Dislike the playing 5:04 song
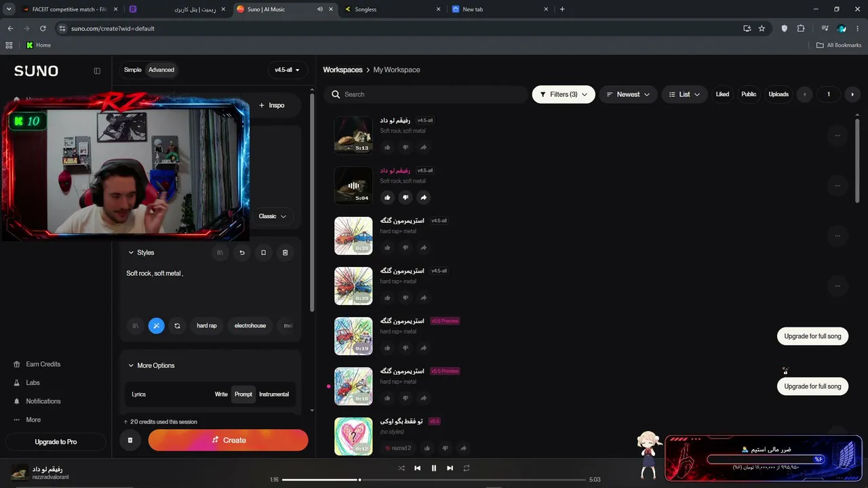The width and height of the screenshot is (868, 488). pyautogui.click(x=406, y=197)
